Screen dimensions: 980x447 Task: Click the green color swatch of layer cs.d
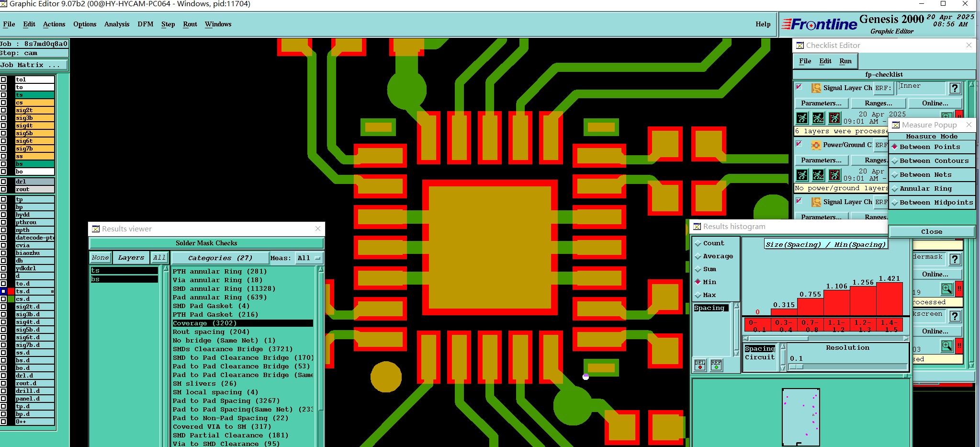11,299
